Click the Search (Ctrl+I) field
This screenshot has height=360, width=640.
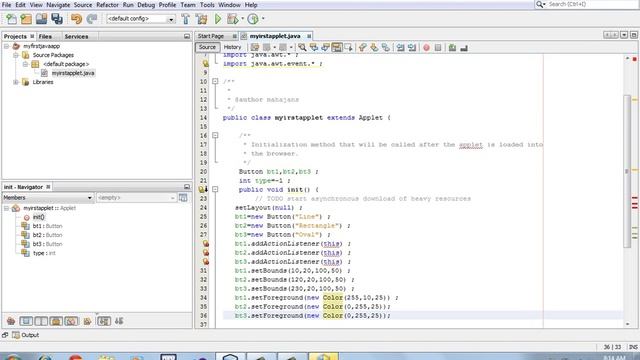[592, 4]
